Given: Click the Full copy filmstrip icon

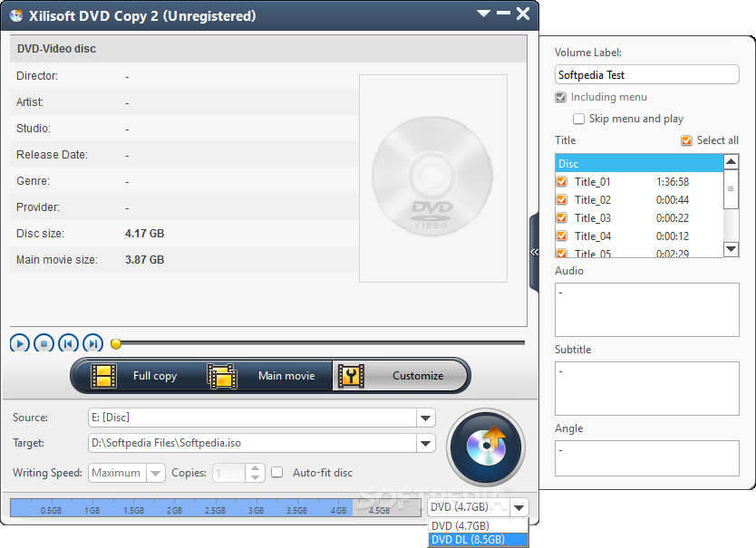Looking at the screenshot, I should pos(103,376).
